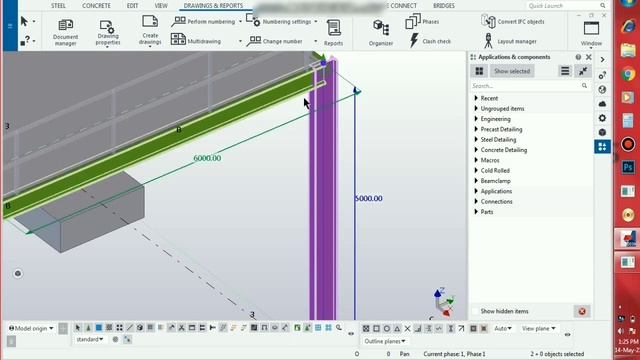Expand the Recent group
Screen dimensions: 640x360
(476, 98)
